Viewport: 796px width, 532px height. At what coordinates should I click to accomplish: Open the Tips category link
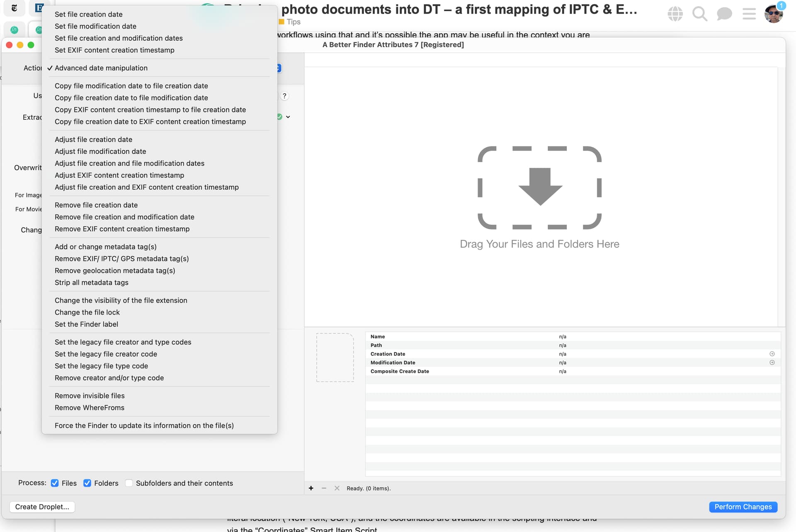tap(290, 22)
